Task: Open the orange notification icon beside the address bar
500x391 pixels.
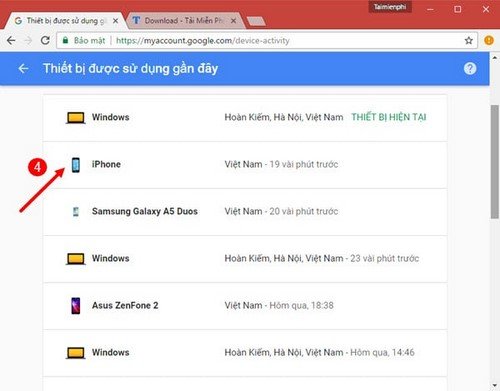Action: tap(489, 41)
